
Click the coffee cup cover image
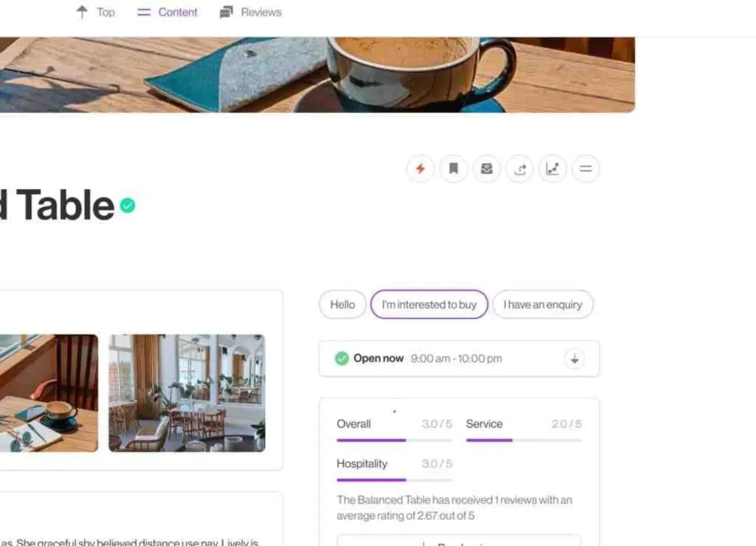point(317,74)
